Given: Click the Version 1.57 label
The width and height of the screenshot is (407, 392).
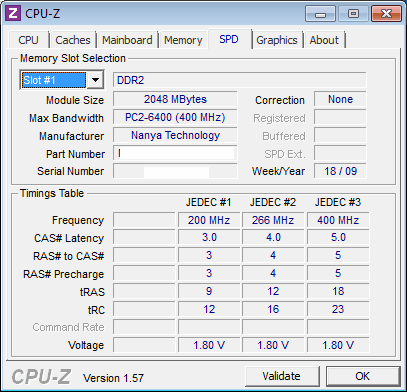Looking at the screenshot, I should click(113, 378).
